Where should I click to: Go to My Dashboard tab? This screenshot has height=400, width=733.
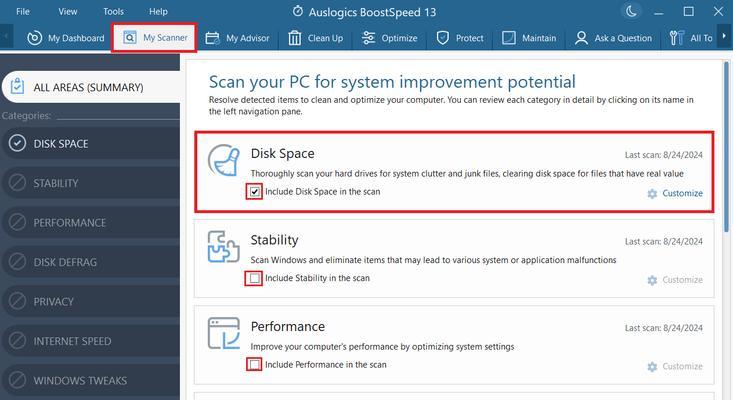pyautogui.click(x=65, y=38)
